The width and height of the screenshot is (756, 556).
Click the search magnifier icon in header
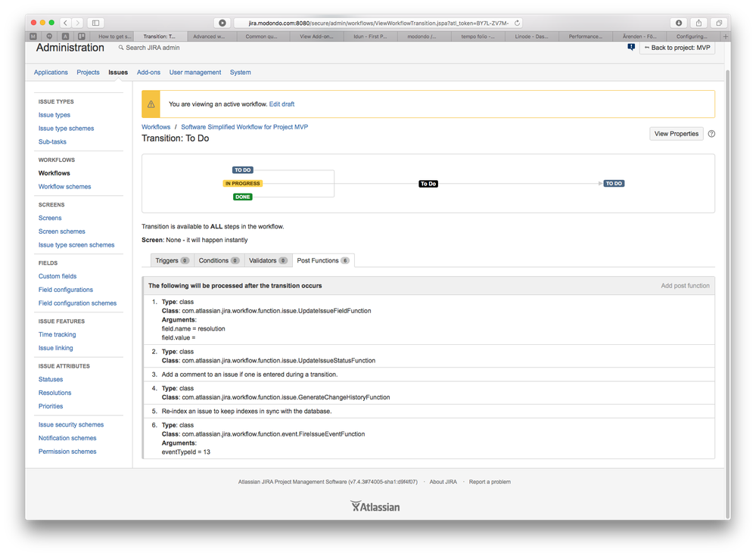click(x=121, y=48)
